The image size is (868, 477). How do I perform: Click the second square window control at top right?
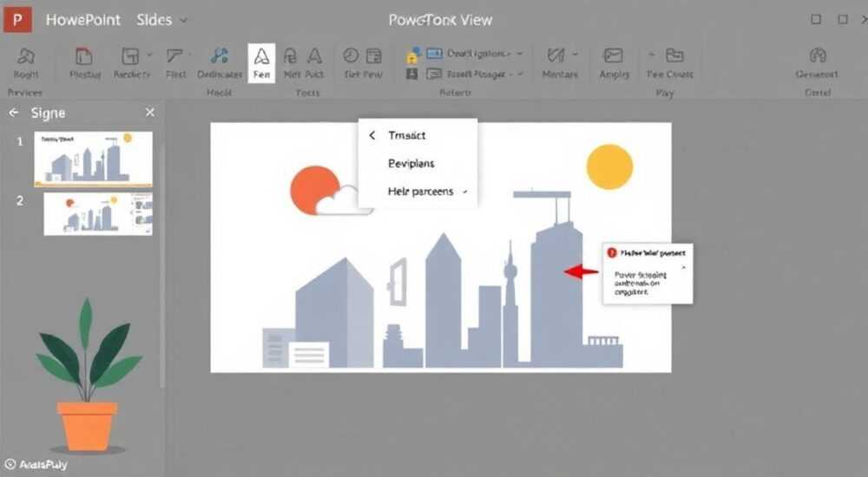(x=843, y=19)
